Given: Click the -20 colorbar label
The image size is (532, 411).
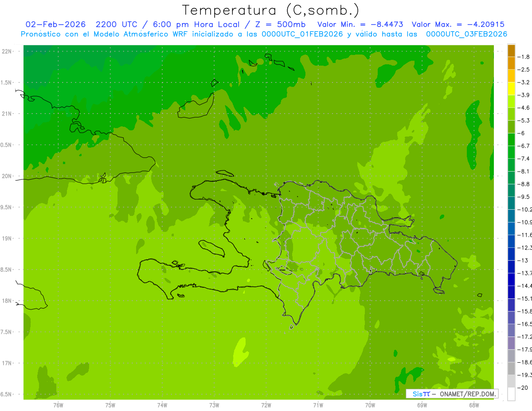Looking at the screenshot, I should coord(523,388).
